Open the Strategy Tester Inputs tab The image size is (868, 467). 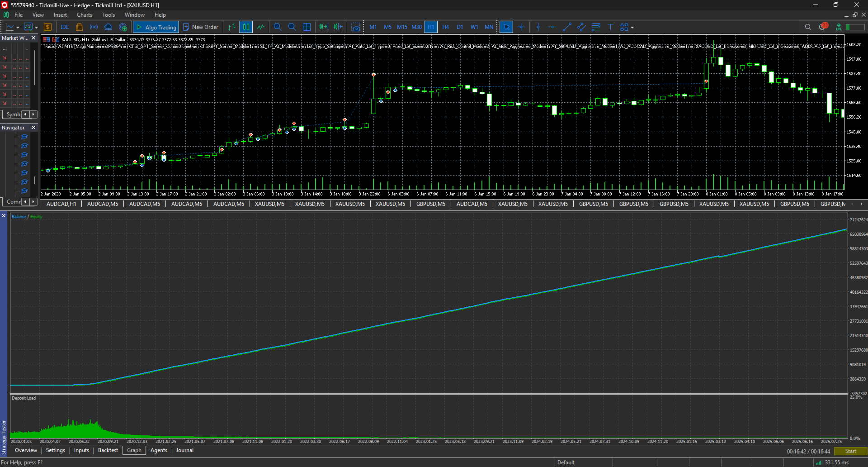pyautogui.click(x=81, y=450)
